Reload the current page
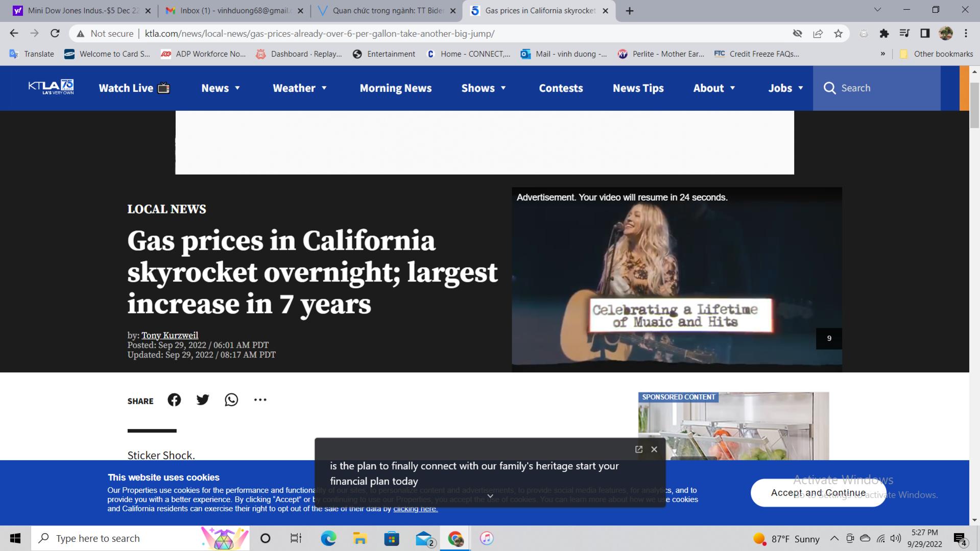 pyautogui.click(x=55, y=34)
